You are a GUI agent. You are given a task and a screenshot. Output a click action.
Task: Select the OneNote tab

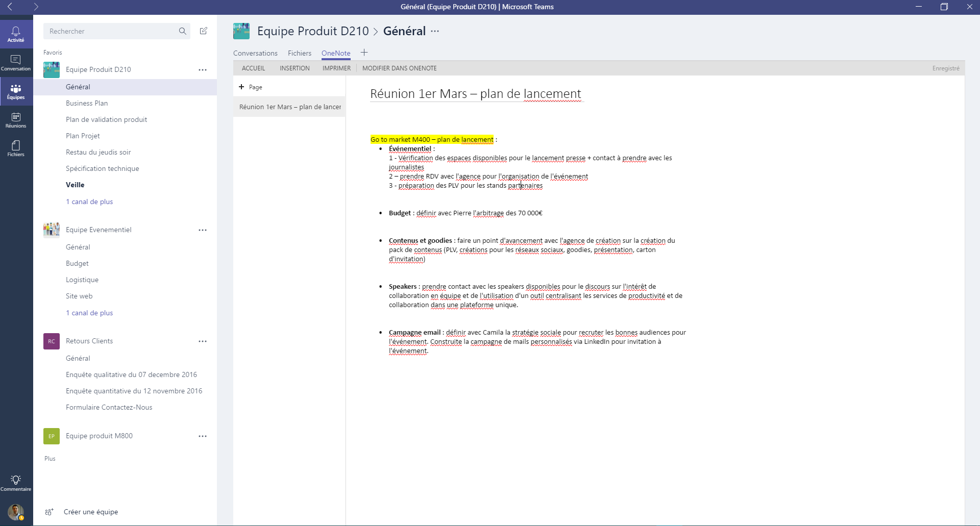(x=336, y=53)
